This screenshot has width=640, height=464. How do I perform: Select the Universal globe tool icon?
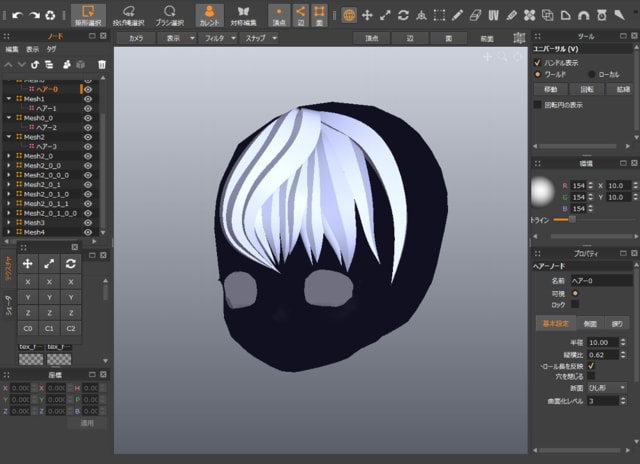pos(349,16)
